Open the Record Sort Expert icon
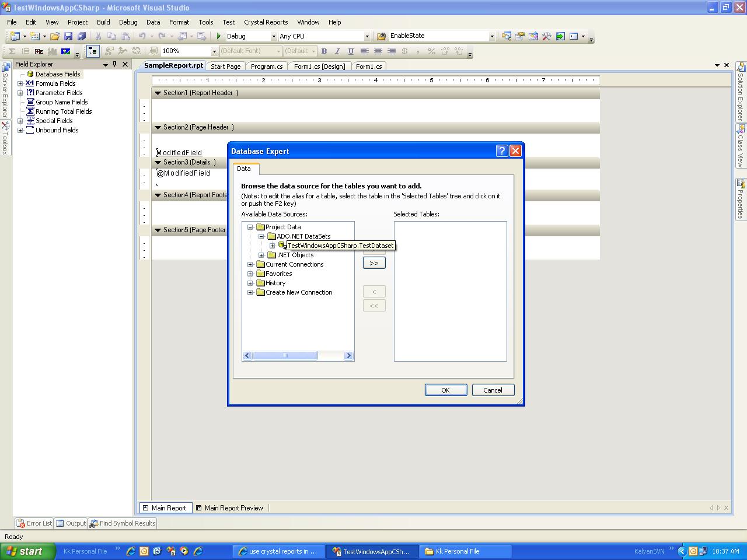 (137, 51)
